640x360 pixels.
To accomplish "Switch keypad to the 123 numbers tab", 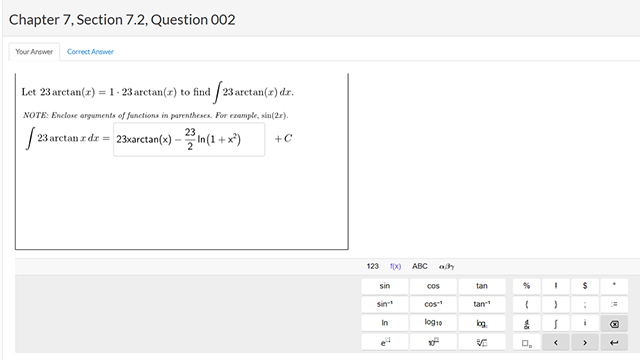I will tap(372, 266).
